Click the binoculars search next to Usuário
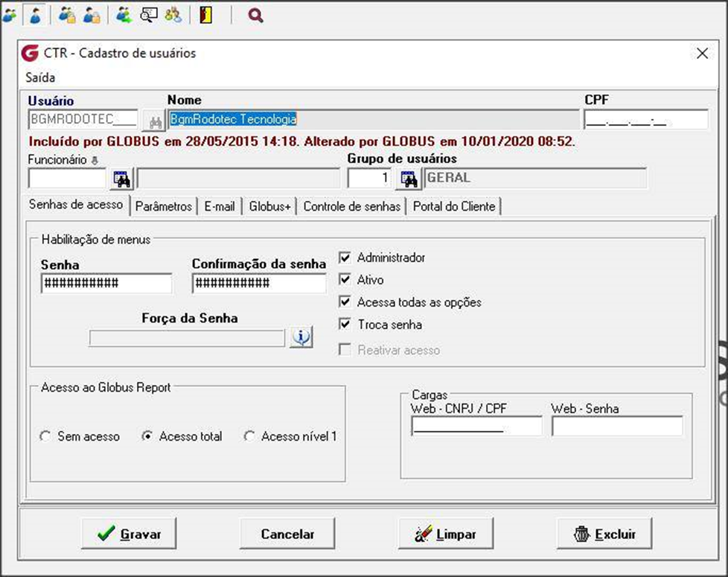Viewport: 728px width, 577px height. pos(154,121)
